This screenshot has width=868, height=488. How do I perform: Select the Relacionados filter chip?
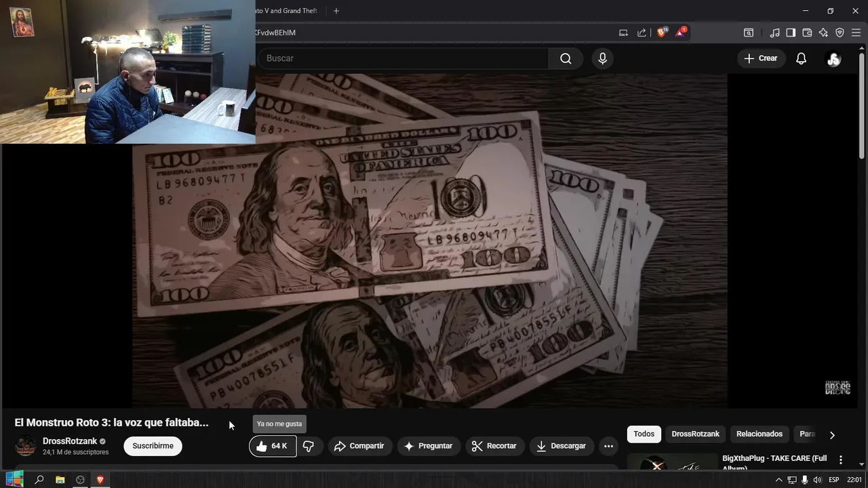759,434
